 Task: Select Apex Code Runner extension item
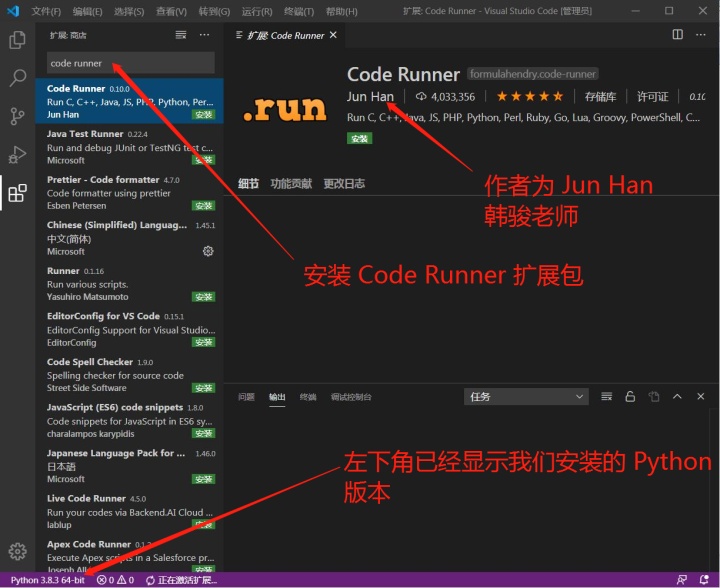click(129, 554)
